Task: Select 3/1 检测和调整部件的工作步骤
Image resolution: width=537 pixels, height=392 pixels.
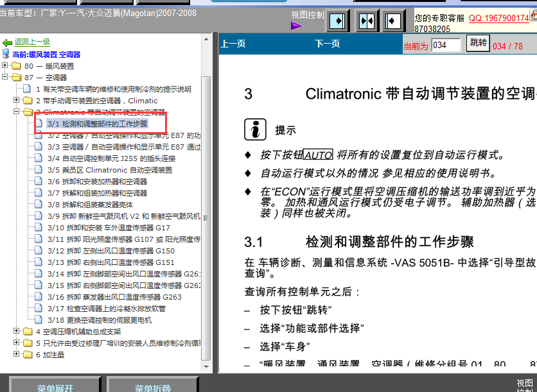Action: 98,124
